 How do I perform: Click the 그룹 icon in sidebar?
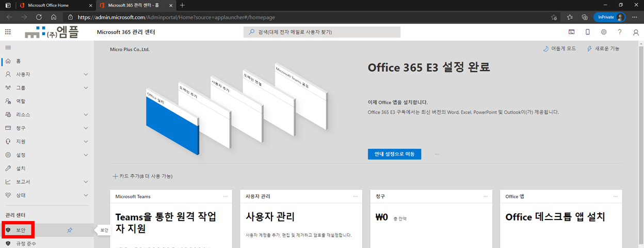click(8, 88)
